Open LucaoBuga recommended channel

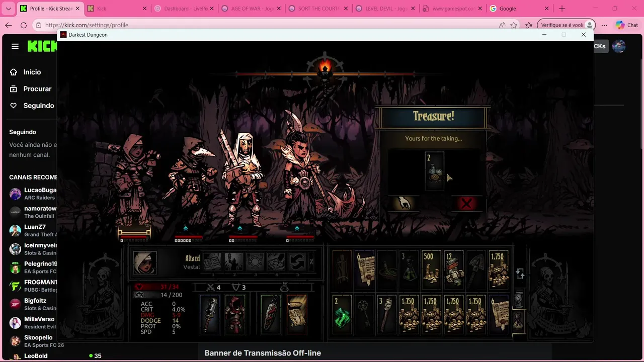33,194
